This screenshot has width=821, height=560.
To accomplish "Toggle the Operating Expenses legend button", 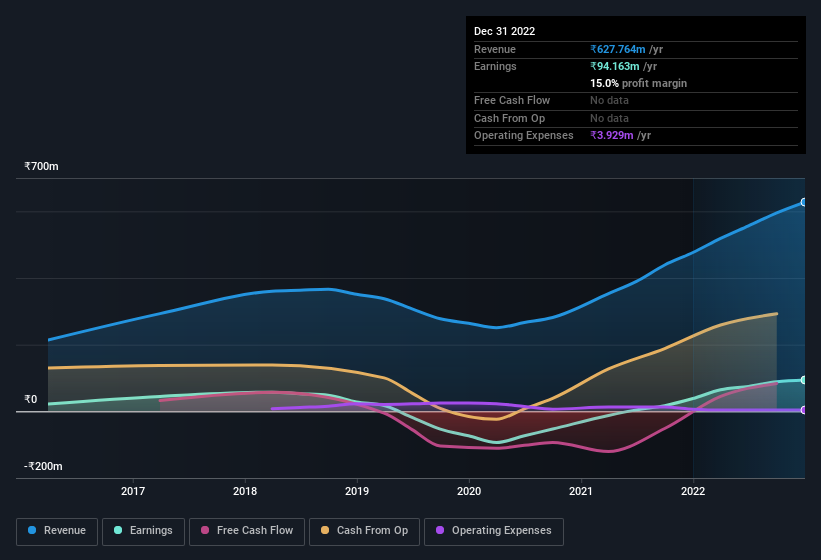I will click(494, 531).
